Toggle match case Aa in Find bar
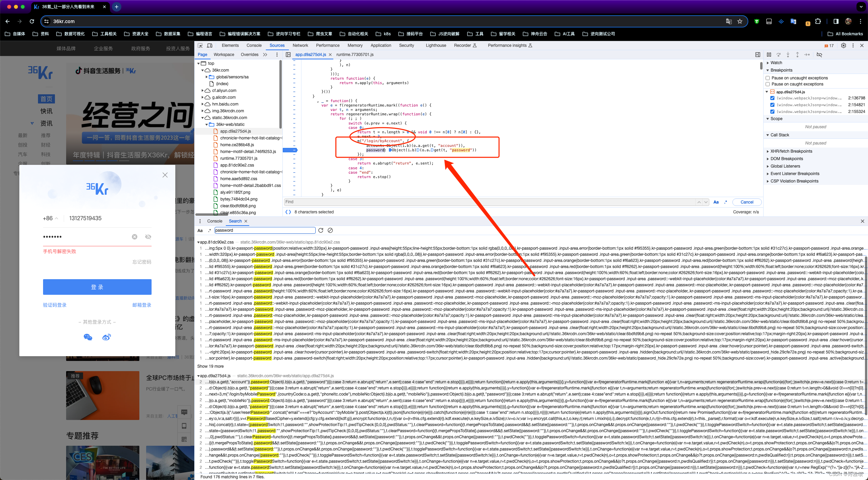 click(x=716, y=202)
